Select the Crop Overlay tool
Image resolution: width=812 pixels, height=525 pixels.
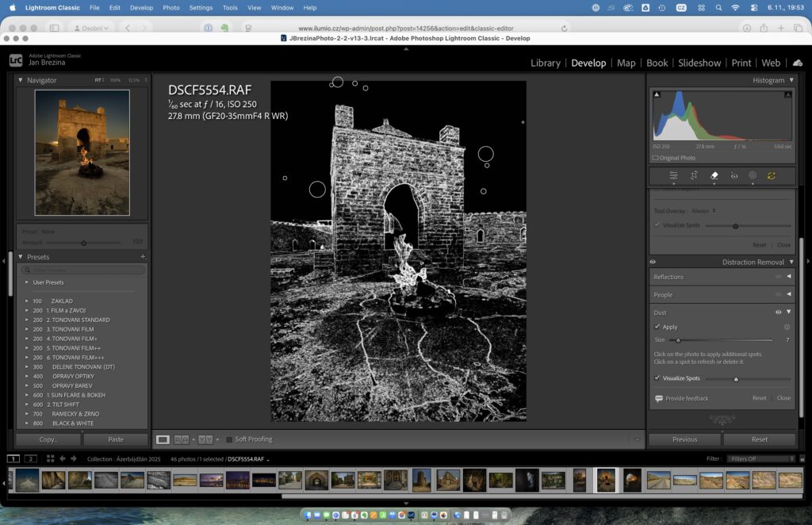coord(694,175)
